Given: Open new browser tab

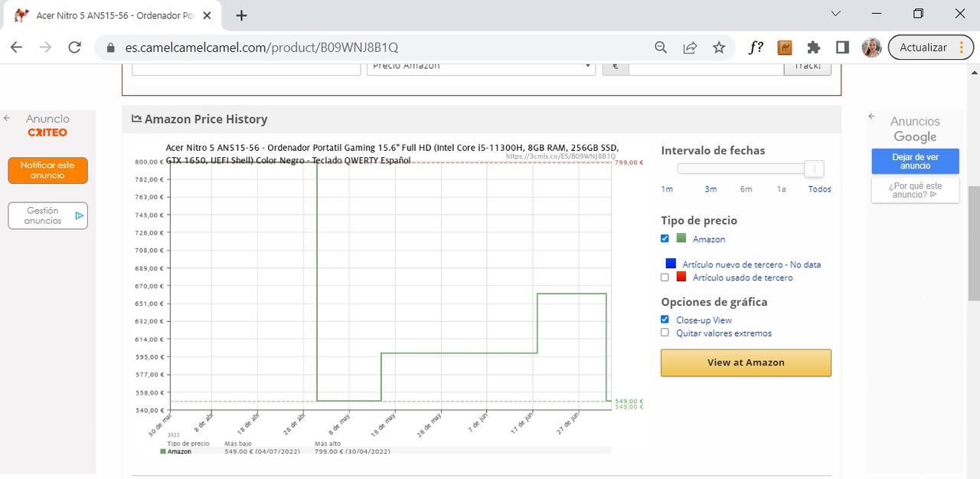Looking at the screenshot, I should click(x=242, y=15).
